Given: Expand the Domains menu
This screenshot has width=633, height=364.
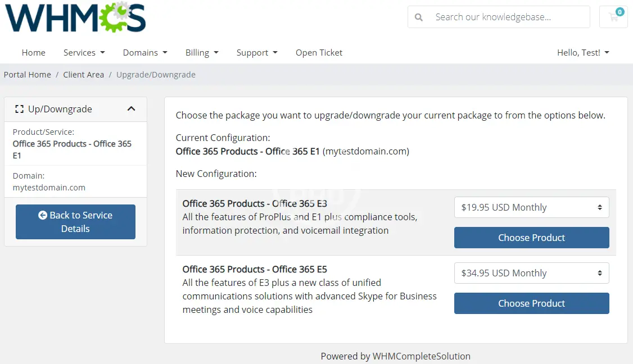Looking at the screenshot, I should [x=145, y=53].
